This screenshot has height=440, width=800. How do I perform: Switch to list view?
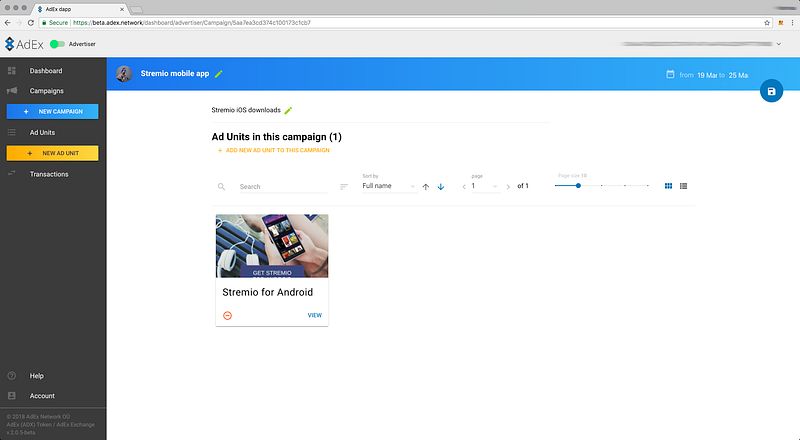(x=684, y=186)
